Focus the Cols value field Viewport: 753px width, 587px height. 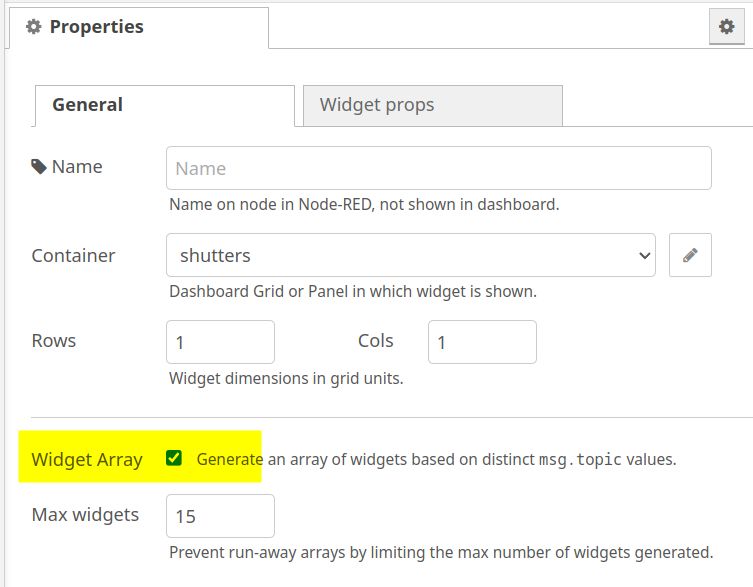pos(482,342)
